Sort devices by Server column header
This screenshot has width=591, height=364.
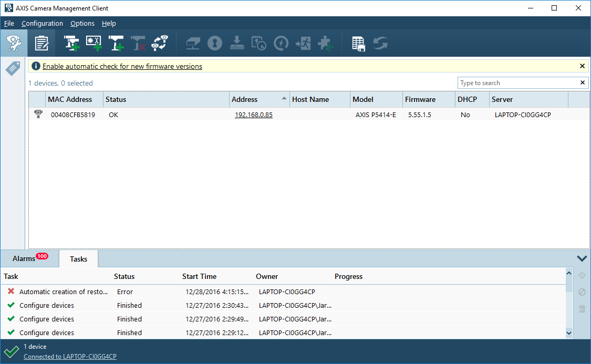click(x=529, y=99)
